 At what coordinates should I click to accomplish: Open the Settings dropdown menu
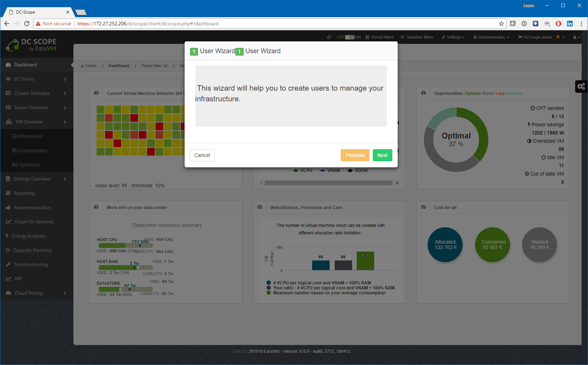pyautogui.click(x=453, y=37)
